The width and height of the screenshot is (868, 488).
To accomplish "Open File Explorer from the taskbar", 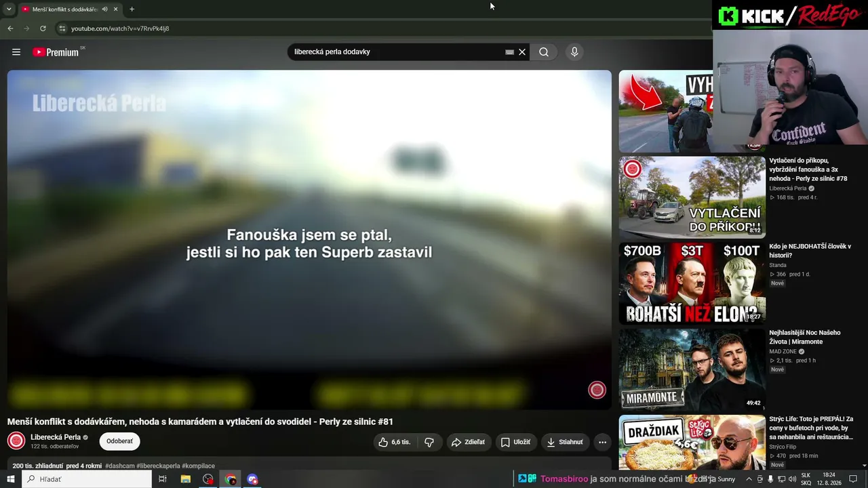I will click(185, 479).
